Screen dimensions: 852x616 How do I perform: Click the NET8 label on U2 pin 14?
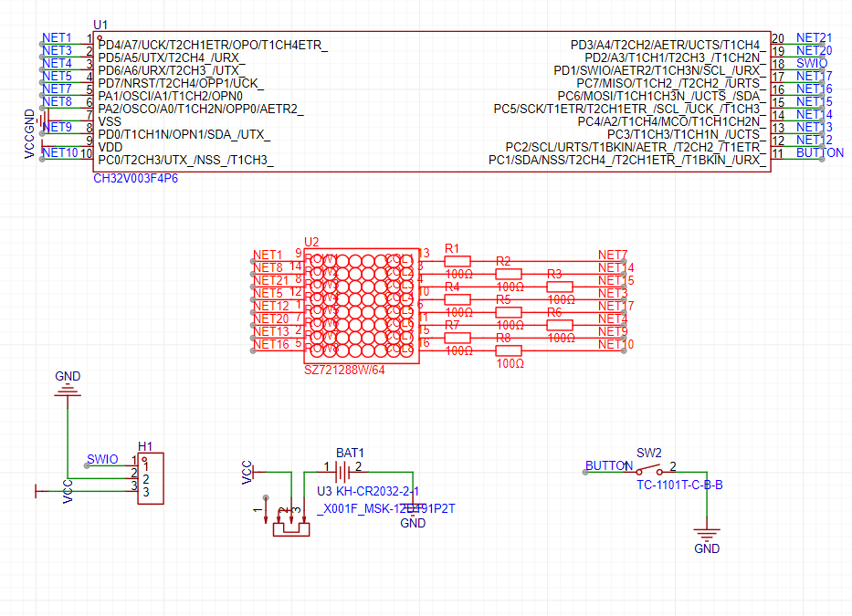268,267
